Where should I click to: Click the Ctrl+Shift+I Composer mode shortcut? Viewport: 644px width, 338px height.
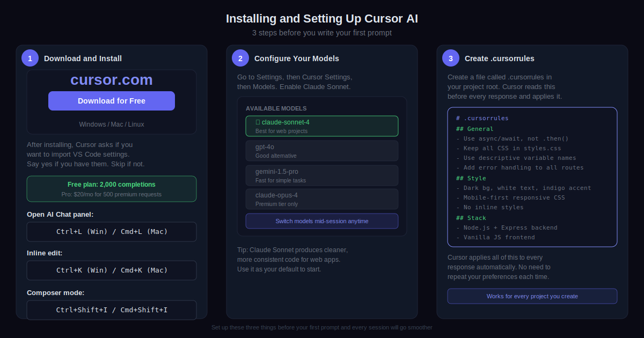tap(112, 310)
